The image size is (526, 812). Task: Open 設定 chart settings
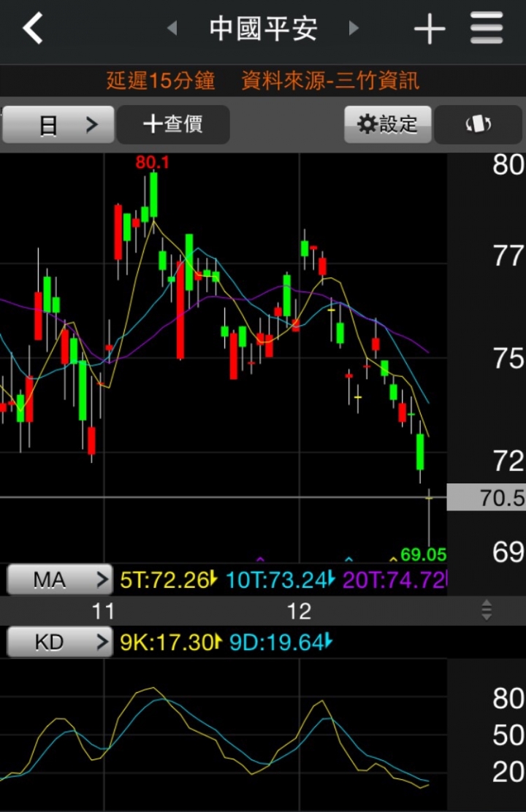click(x=388, y=124)
